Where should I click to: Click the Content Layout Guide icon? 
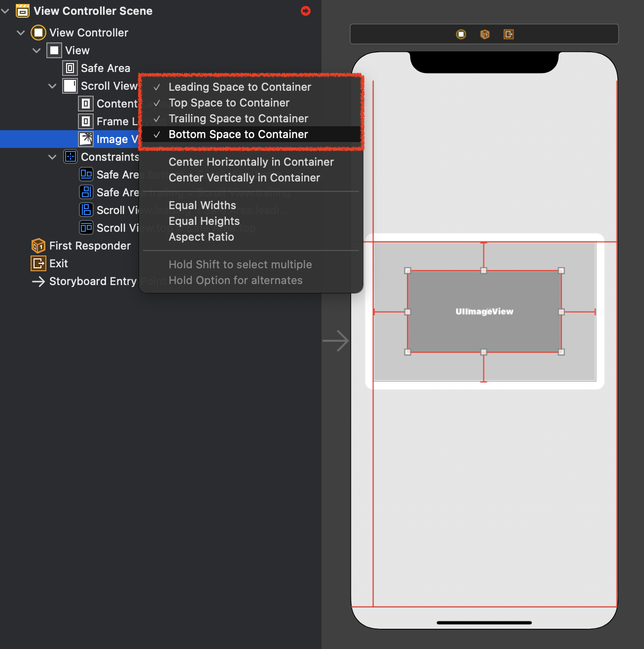click(x=86, y=104)
